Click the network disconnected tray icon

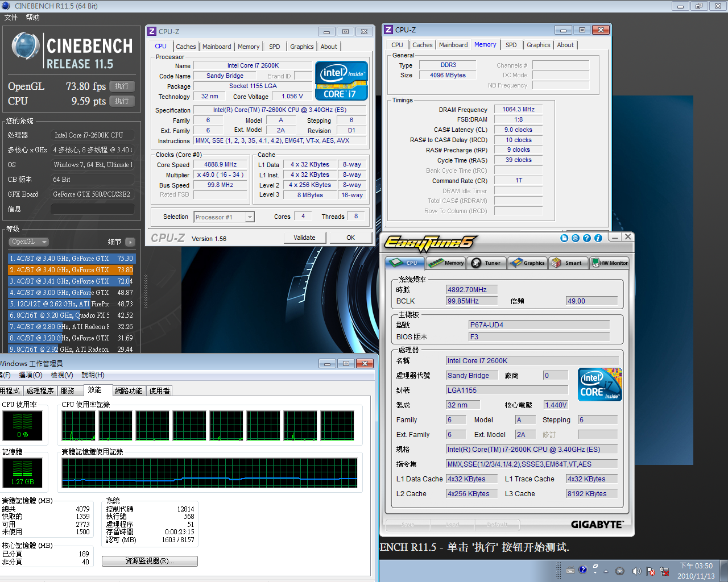click(664, 571)
